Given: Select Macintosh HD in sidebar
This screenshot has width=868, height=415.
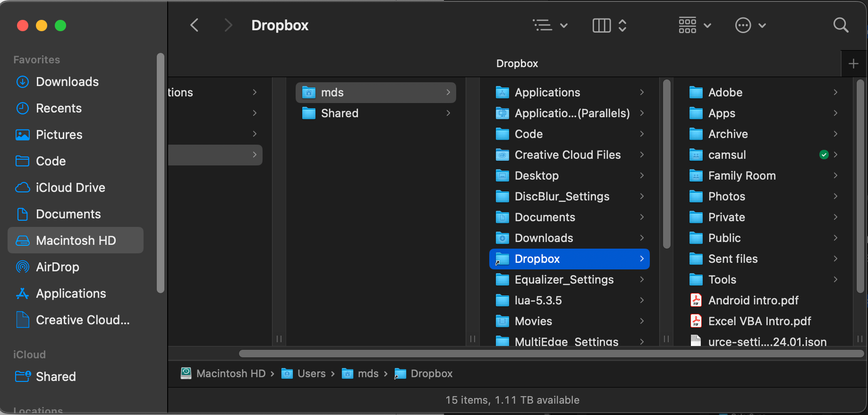Looking at the screenshot, I should (76, 240).
